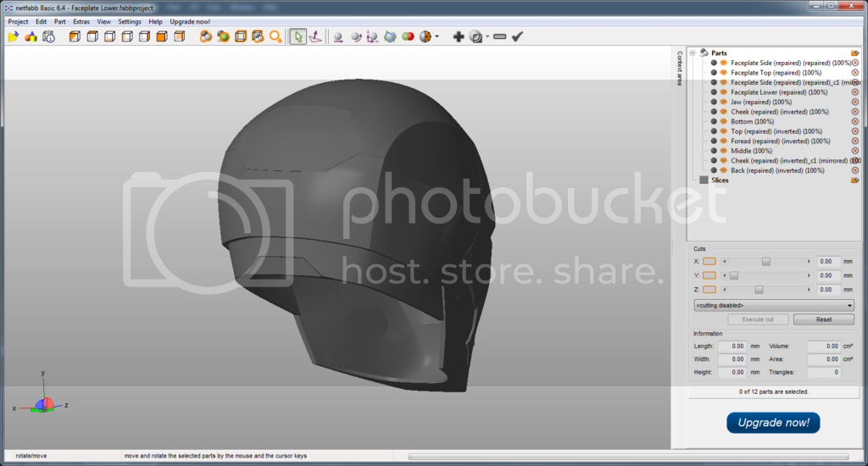Click the blue polygon mesh toolbar icon
This screenshot has height=466, width=868.
(x=390, y=37)
